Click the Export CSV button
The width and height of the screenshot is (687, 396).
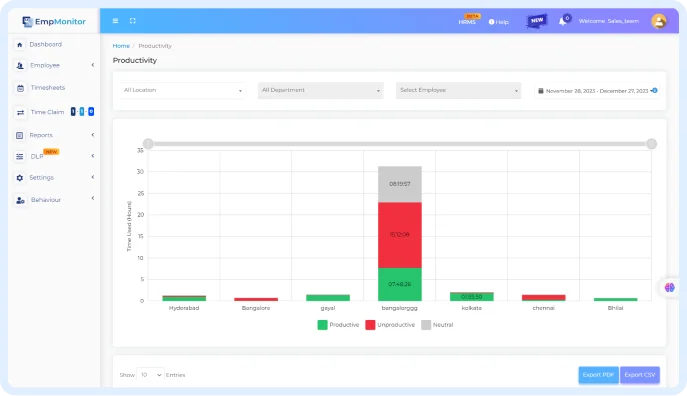[x=640, y=375]
